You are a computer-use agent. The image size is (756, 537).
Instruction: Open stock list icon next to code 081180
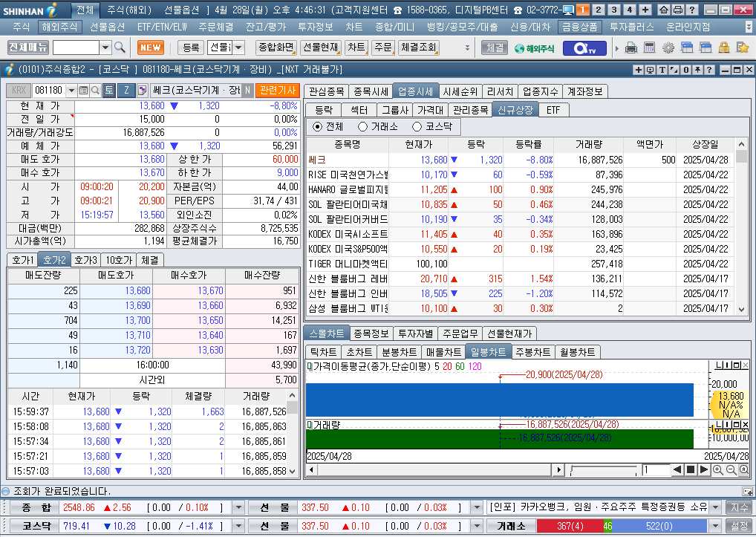point(83,90)
